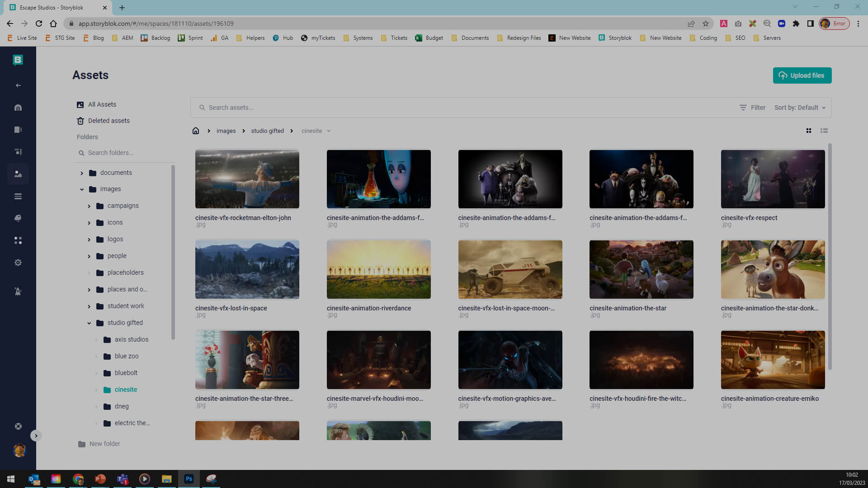Open the cinesite breadcrumb dropdown

329,131
